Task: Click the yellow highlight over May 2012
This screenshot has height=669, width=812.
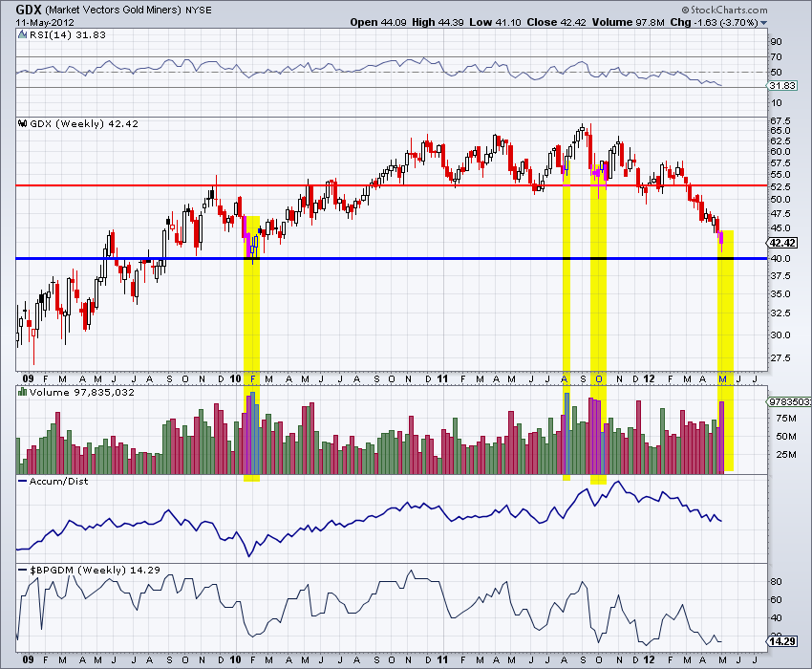Action: 725,351
